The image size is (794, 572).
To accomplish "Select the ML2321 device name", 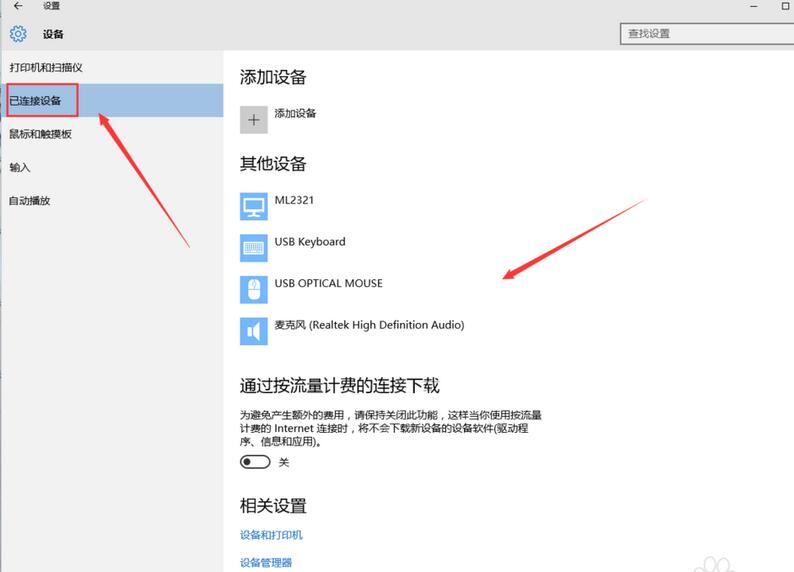I will (x=294, y=200).
